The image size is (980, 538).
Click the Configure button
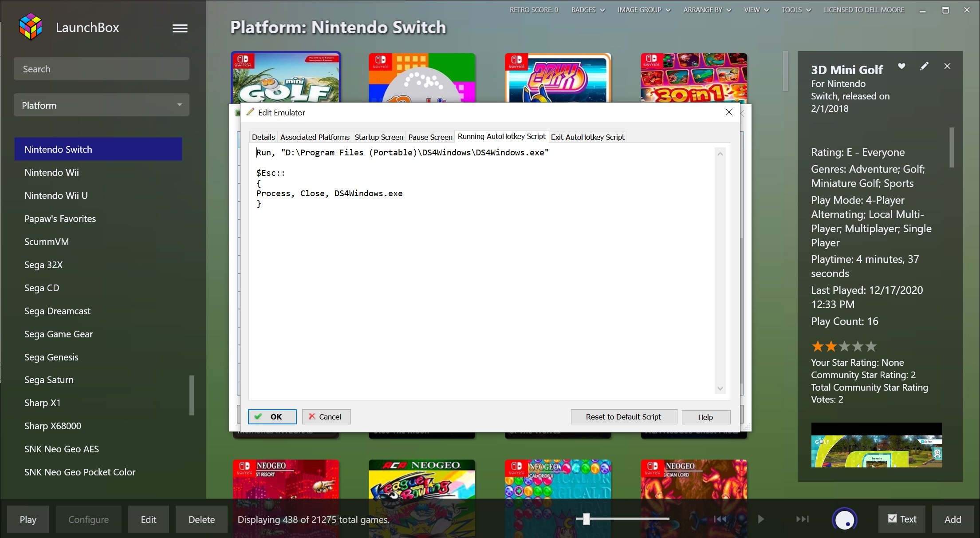[88, 519]
